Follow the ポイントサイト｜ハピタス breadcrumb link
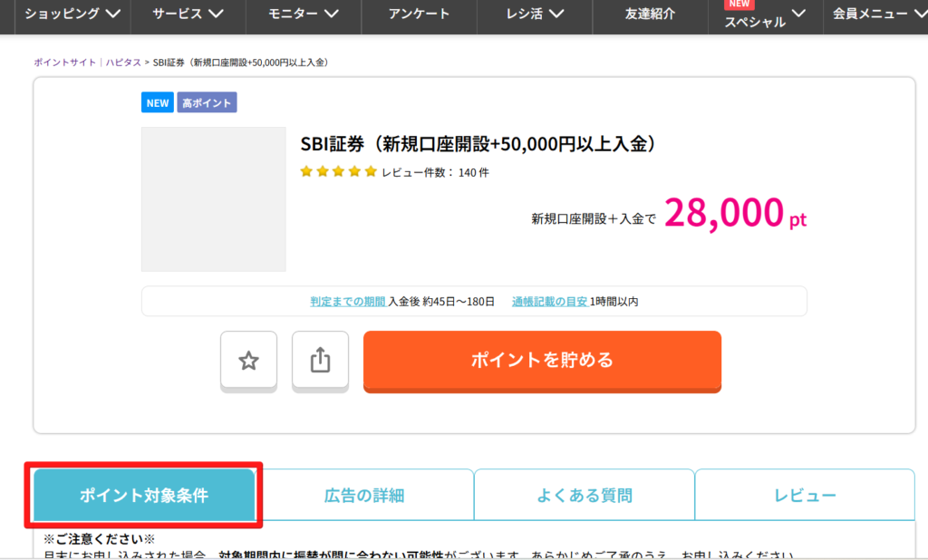Screen dimensions: 928x560 [x=88, y=63]
